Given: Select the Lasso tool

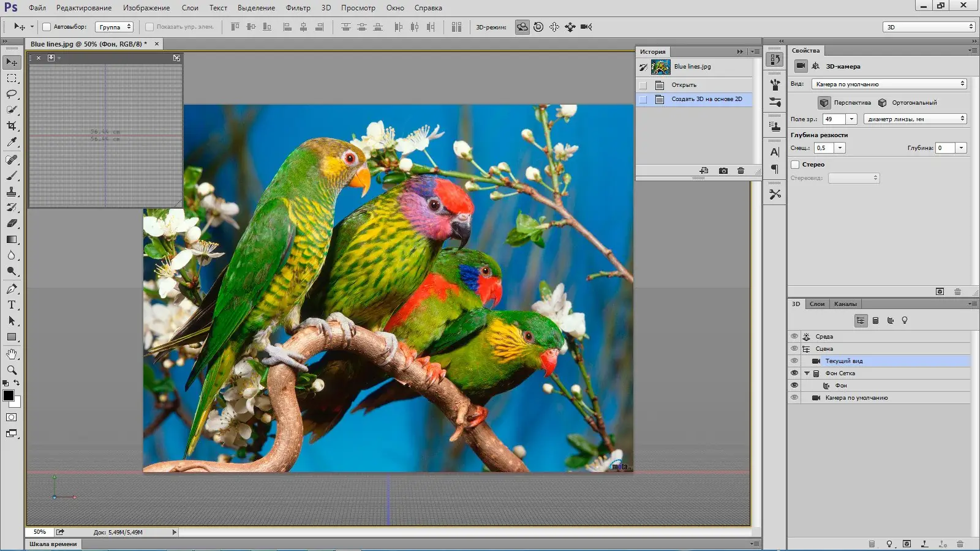Looking at the screenshot, I should click(x=12, y=94).
